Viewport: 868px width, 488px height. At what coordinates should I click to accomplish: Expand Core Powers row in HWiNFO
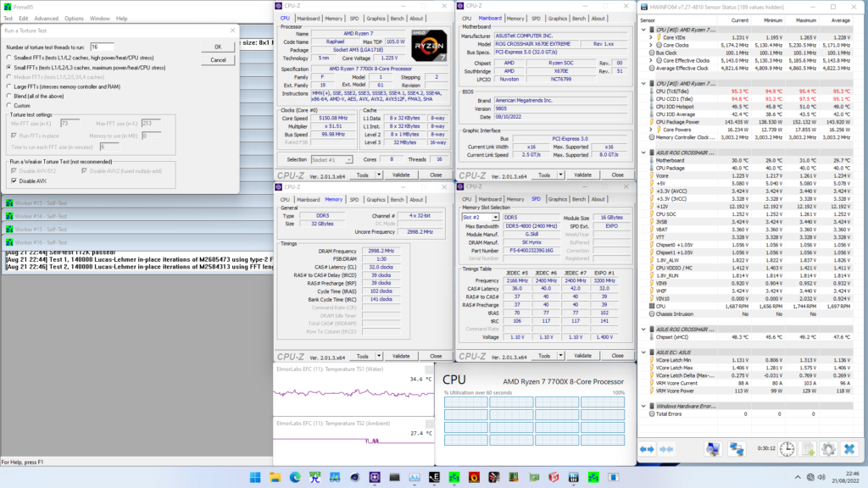coord(651,130)
